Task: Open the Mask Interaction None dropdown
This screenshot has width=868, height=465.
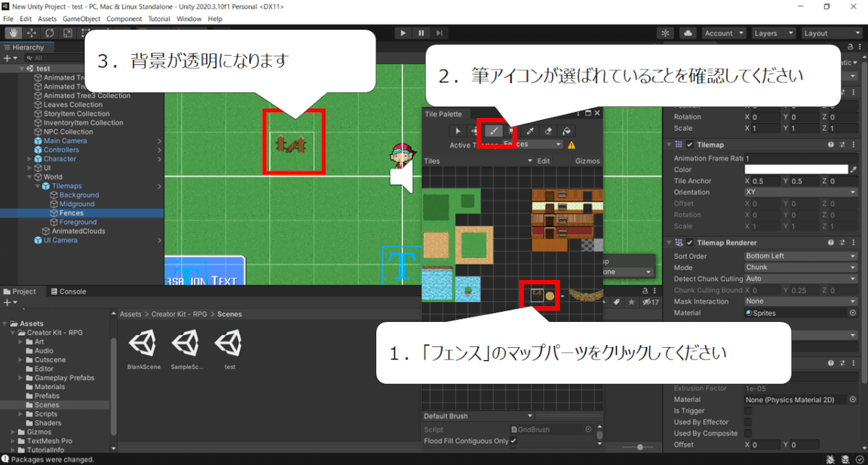Action: tap(801, 302)
